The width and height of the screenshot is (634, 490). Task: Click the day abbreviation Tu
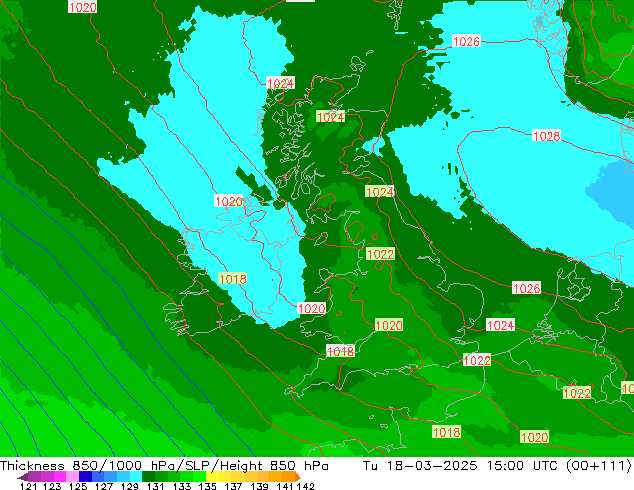click(x=370, y=466)
